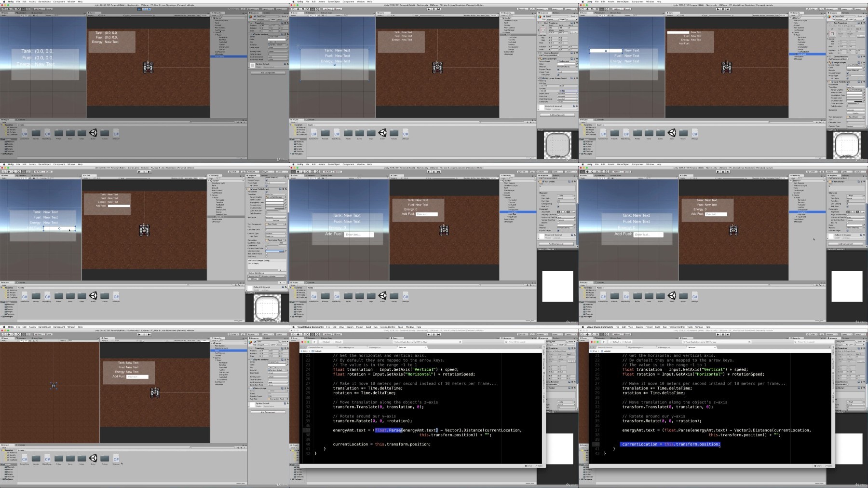Open the Draw Mode dropdown in top-left frame Inspector
Screen dimensions: 868x488
tap(278, 48)
